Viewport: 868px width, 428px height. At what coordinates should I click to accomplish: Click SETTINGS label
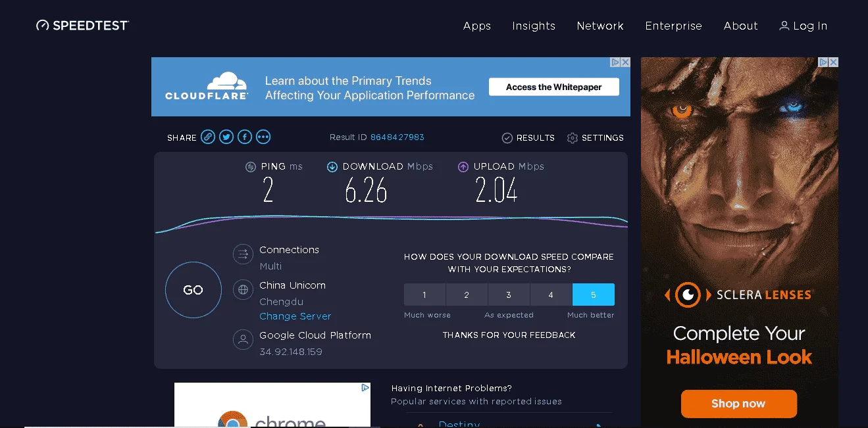603,138
